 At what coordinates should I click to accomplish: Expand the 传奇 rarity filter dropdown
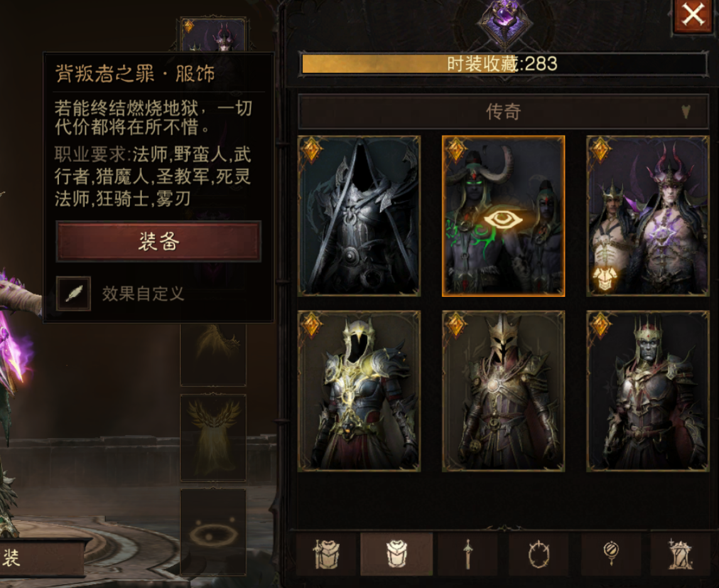tap(504, 111)
